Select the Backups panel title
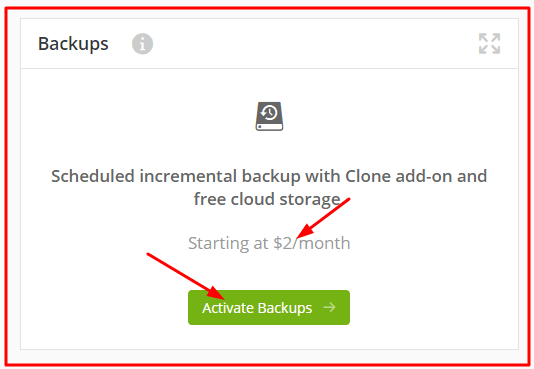This screenshot has height=369, width=534. pos(73,44)
